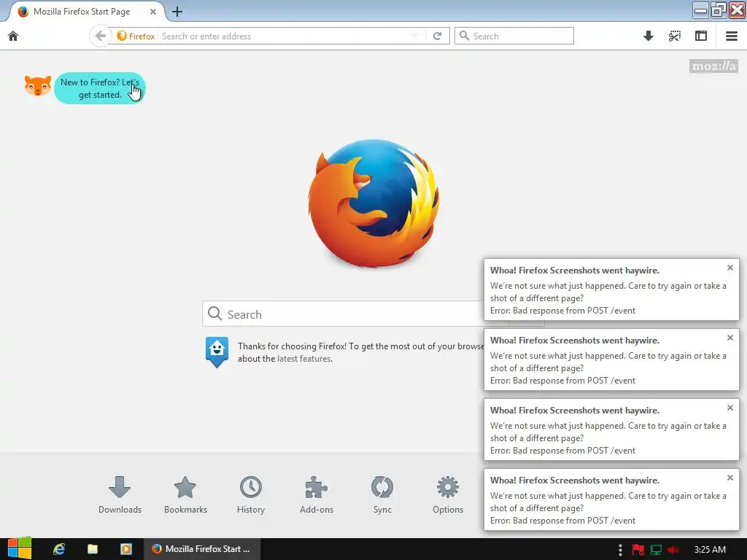The image size is (747, 560).
Task: Follow the latest features link
Action: [x=304, y=359]
